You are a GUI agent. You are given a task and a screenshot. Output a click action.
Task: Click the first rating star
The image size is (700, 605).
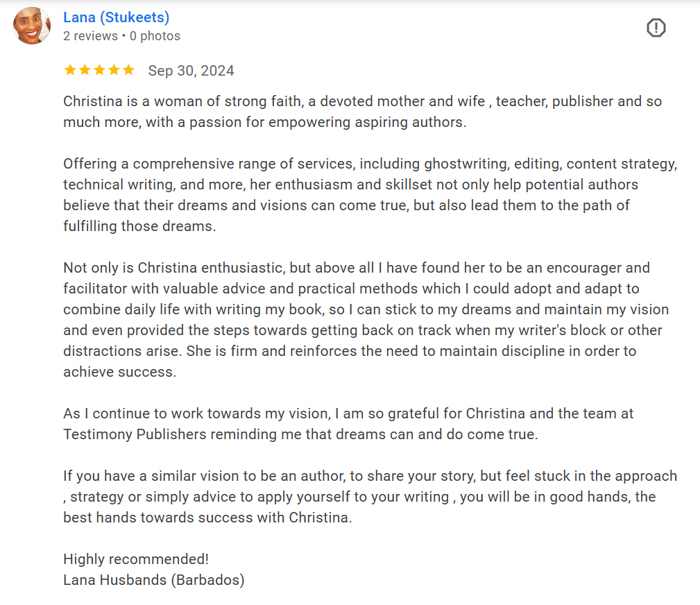[70, 70]
